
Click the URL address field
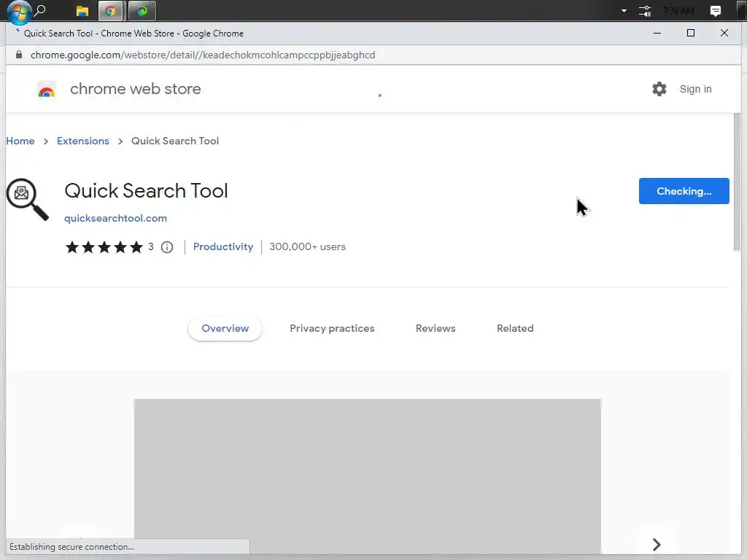point(203,55)
